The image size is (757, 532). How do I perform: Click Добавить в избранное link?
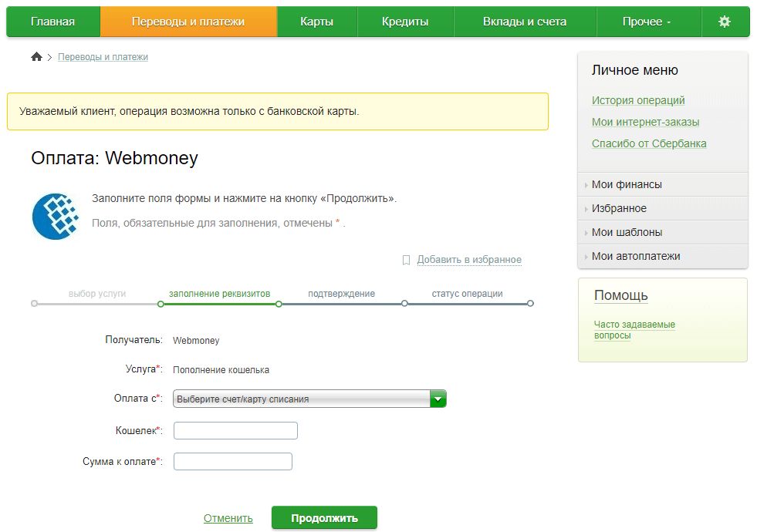[469, 260]
